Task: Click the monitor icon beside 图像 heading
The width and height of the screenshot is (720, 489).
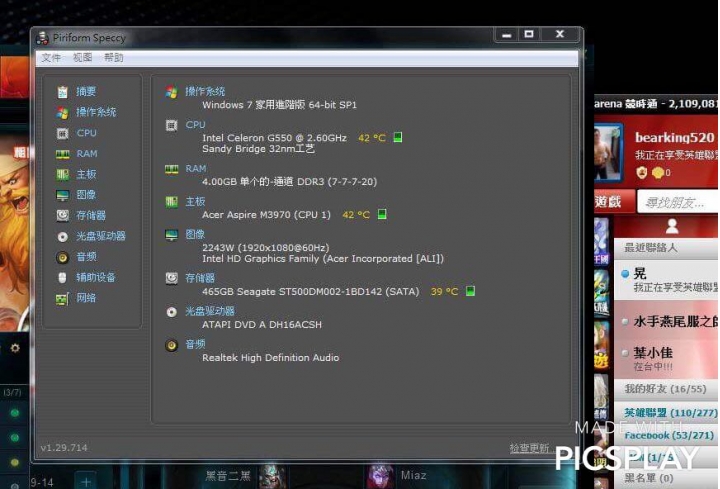Action: click(172, 236)
